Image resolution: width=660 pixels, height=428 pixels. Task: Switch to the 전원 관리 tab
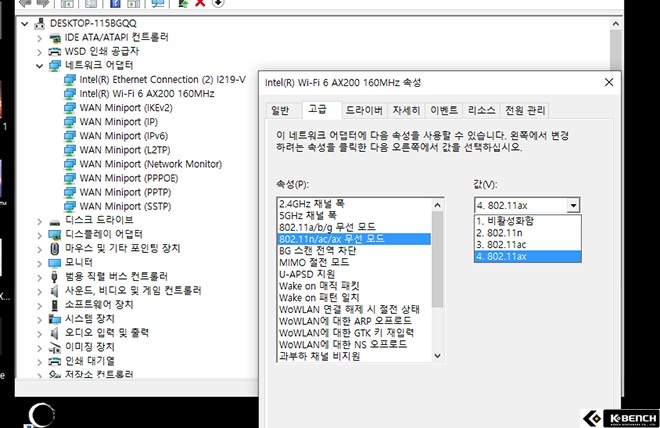525,110
